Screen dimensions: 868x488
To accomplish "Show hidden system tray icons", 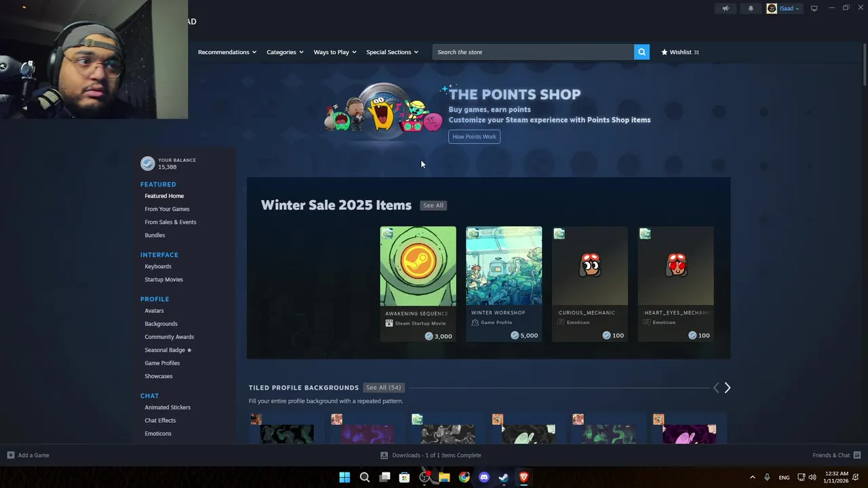I will tap(752, 477).
